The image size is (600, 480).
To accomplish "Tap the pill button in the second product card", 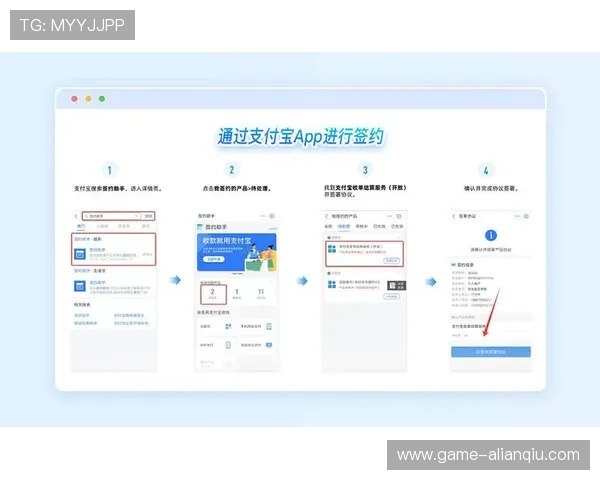I will click(x=391, y=297).
